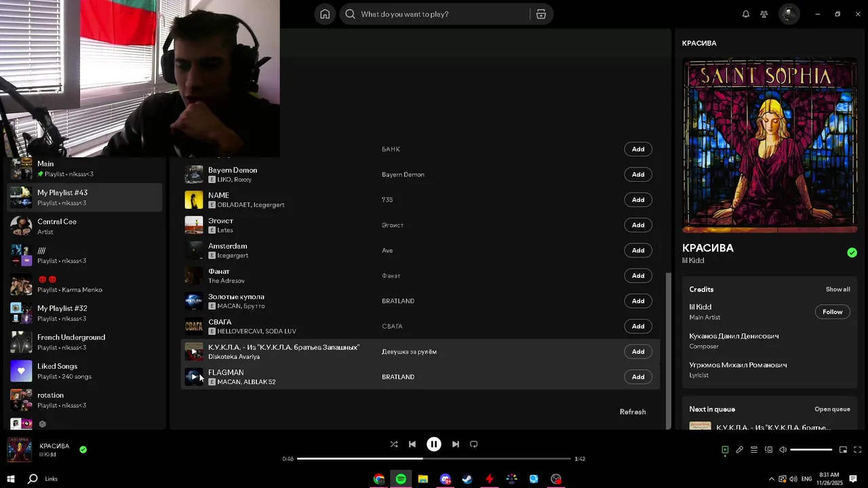Open the Main playlist
868x488 pixels.
[x=85, y=168]
